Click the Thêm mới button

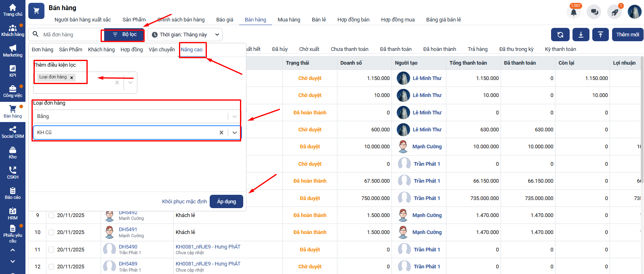[x=627, y=35]
